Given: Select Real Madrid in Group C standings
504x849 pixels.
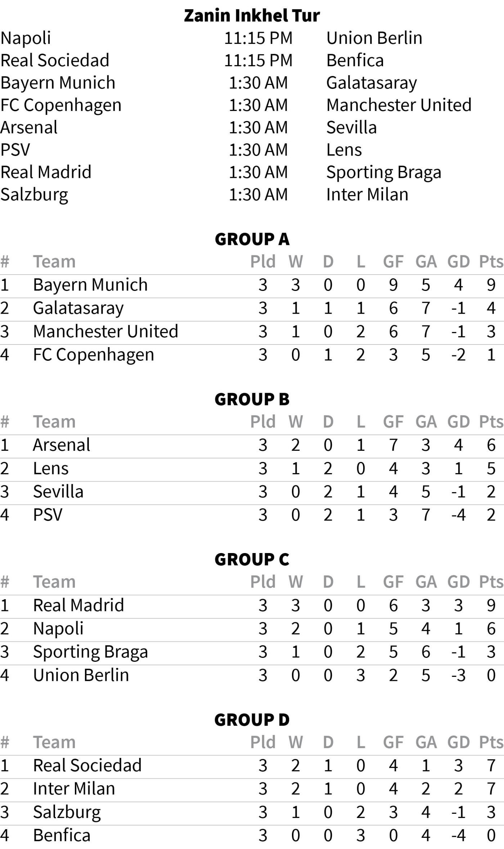Looking at the screenshot, I should pos(78,605).
